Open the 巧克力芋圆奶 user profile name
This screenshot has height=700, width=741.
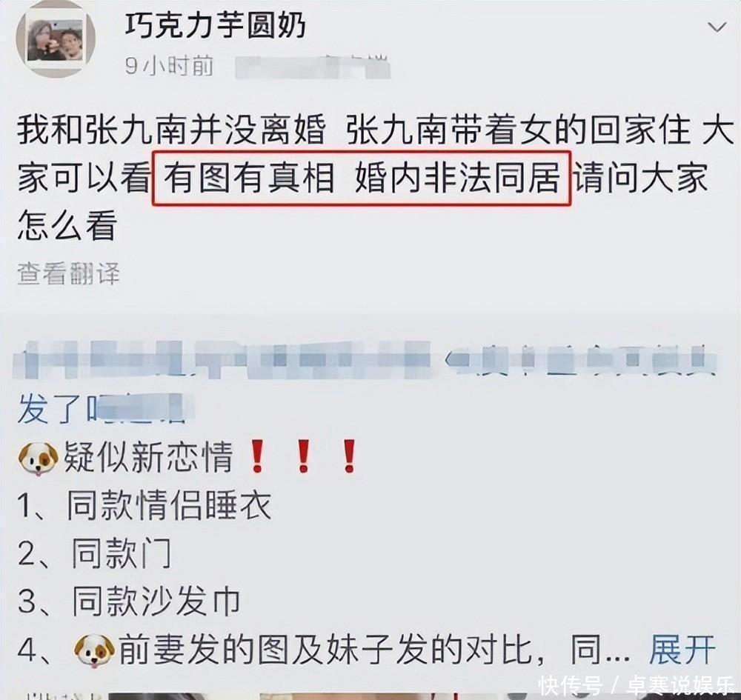point(215,25)
